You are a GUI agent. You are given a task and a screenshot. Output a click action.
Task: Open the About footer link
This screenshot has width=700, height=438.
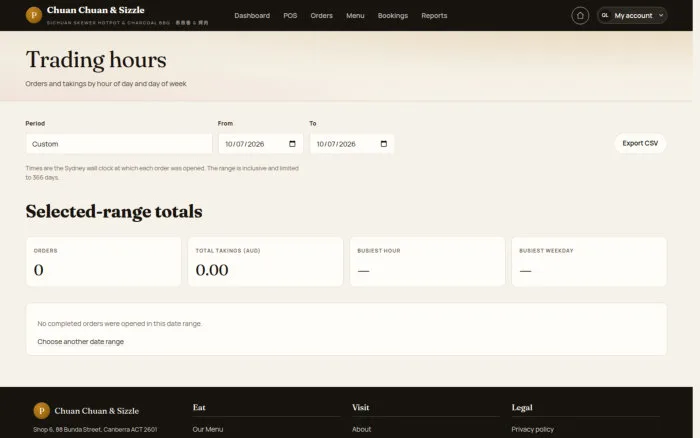[361, 429]
